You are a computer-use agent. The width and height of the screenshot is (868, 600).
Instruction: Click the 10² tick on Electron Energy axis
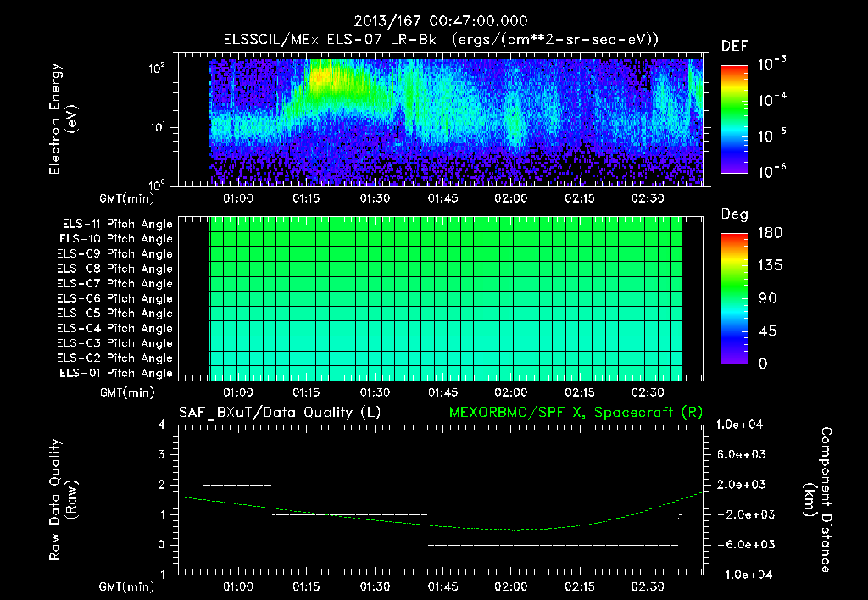pos(157,69)
